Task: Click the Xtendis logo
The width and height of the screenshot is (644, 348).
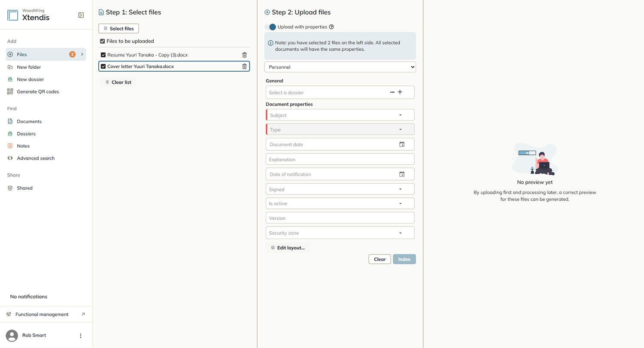Action: click(x=13, y=15)
